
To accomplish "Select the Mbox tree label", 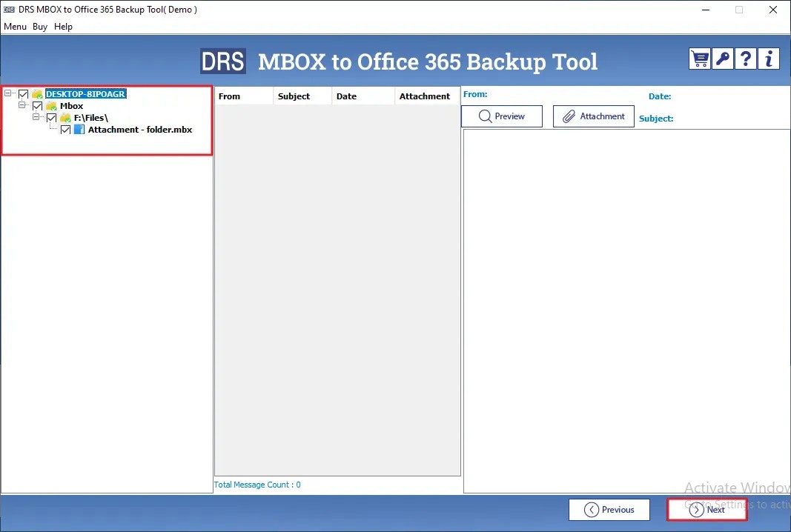I will [x=72, y=106].
